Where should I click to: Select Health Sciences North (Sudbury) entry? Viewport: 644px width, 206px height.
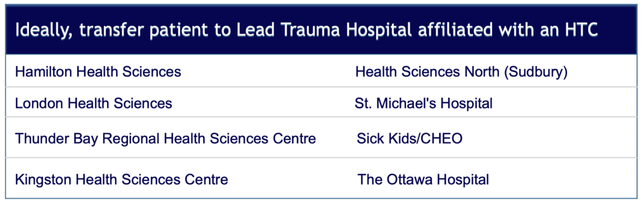point(461,72)
